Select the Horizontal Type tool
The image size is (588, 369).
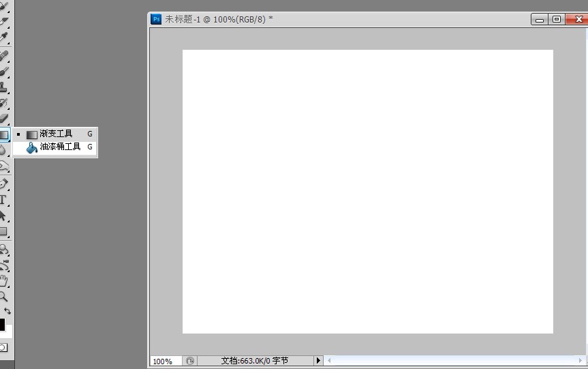point(4,200)
